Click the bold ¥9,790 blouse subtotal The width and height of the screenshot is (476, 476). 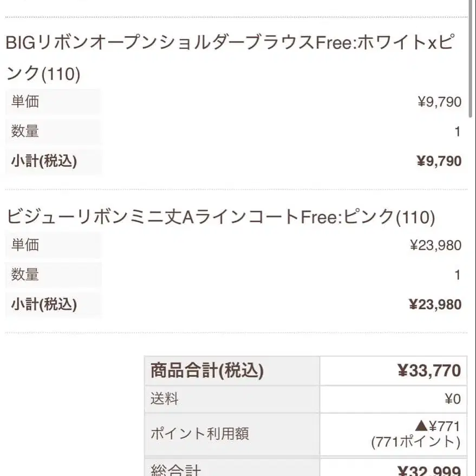(439, 161)
